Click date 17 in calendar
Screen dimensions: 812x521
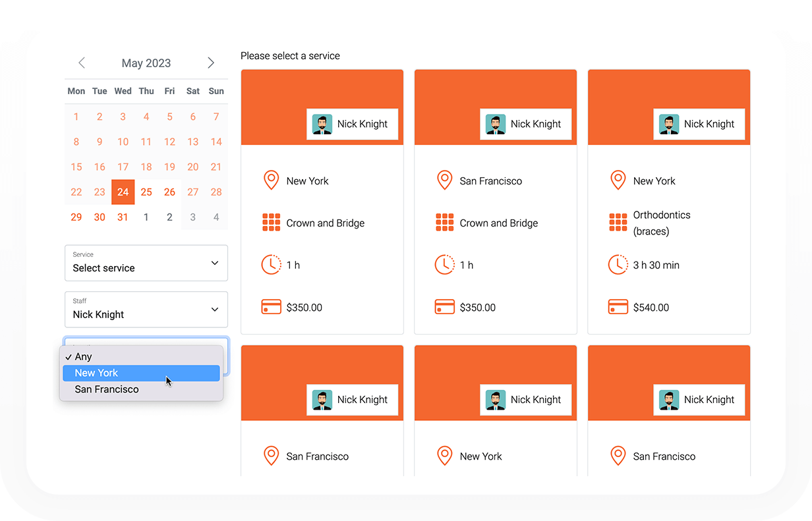tap(123, 167)
